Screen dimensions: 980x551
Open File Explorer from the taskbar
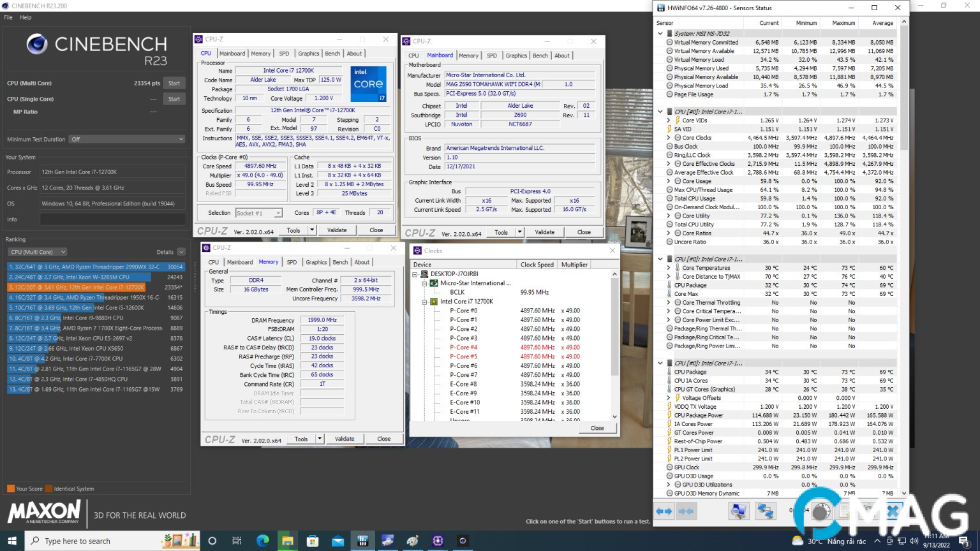tap(287, 541)
